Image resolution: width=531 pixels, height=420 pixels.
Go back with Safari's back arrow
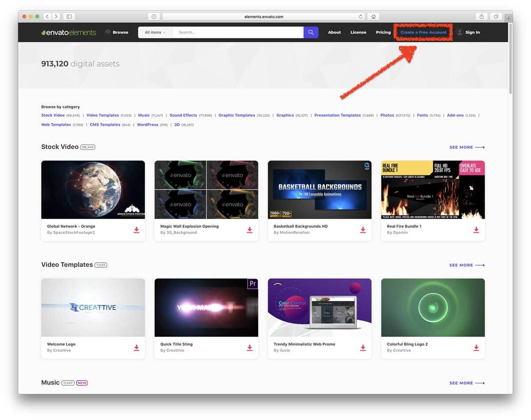click(x=48, y=16)
